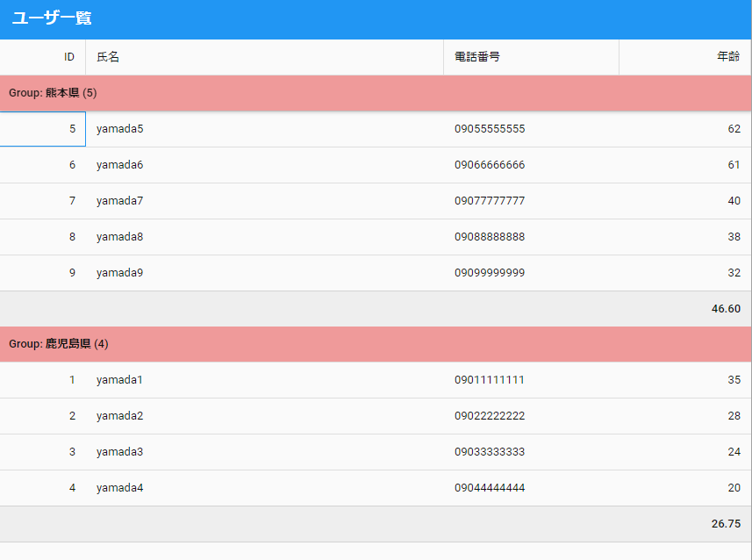The width and height of the screenshot is (752, 560).
Task: Click the yamada3 name cell
Action: [264, 452]
